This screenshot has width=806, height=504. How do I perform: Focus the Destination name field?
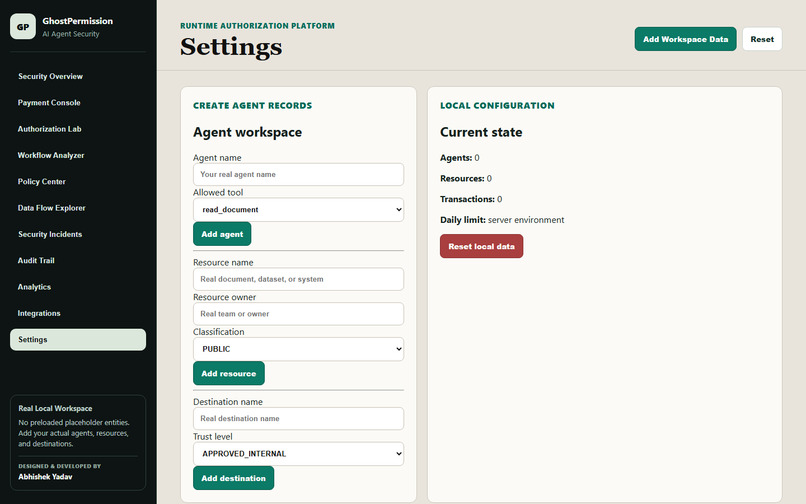click(298, 418)
